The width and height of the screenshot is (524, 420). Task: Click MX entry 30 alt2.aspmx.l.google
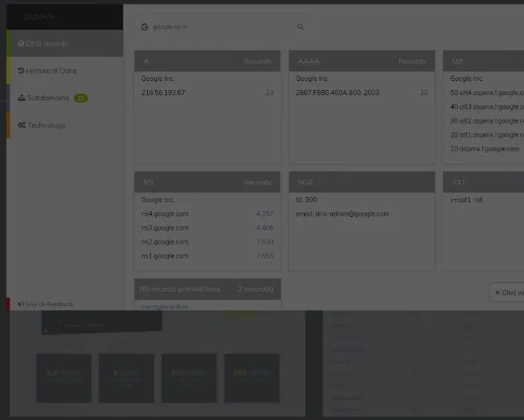coord(487,120)
